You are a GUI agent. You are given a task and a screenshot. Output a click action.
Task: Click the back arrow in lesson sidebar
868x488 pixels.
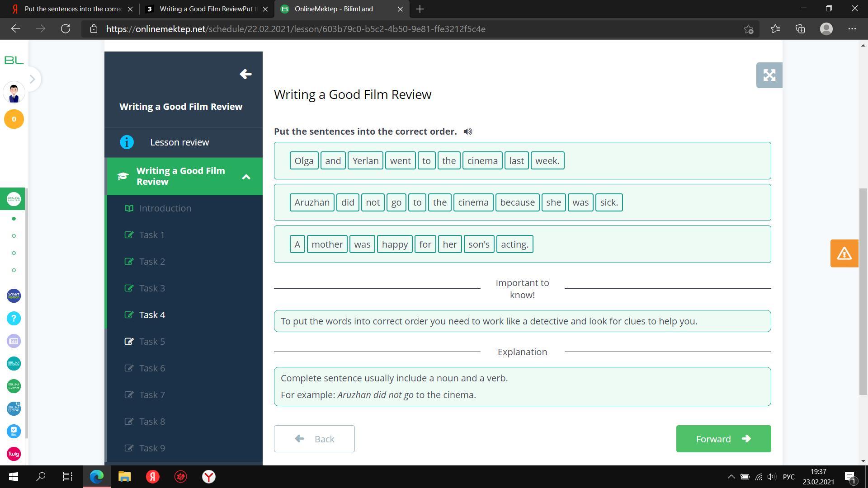[245, 74]
